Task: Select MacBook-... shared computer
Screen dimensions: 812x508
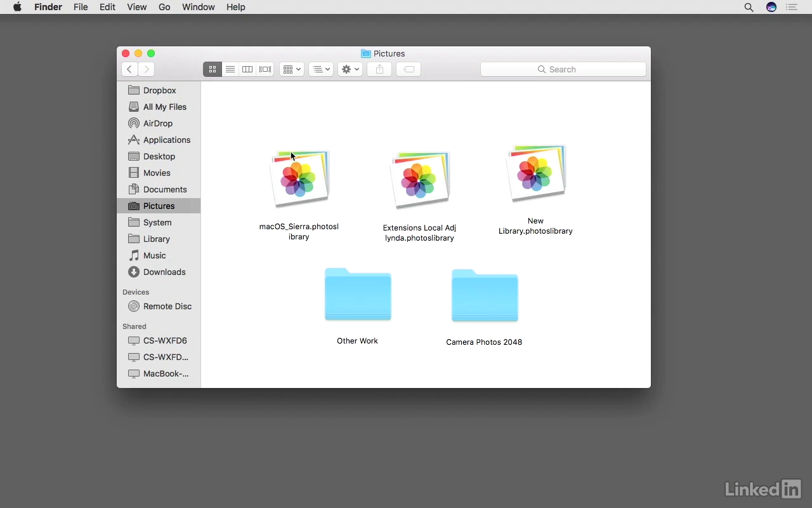Action: click(x=159, y=373)
